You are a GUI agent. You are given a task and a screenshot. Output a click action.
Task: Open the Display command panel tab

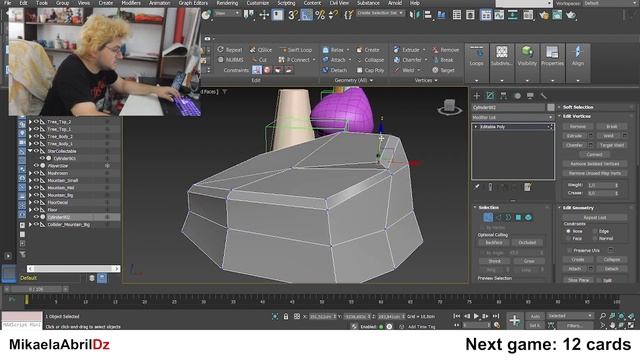[530, 96]
